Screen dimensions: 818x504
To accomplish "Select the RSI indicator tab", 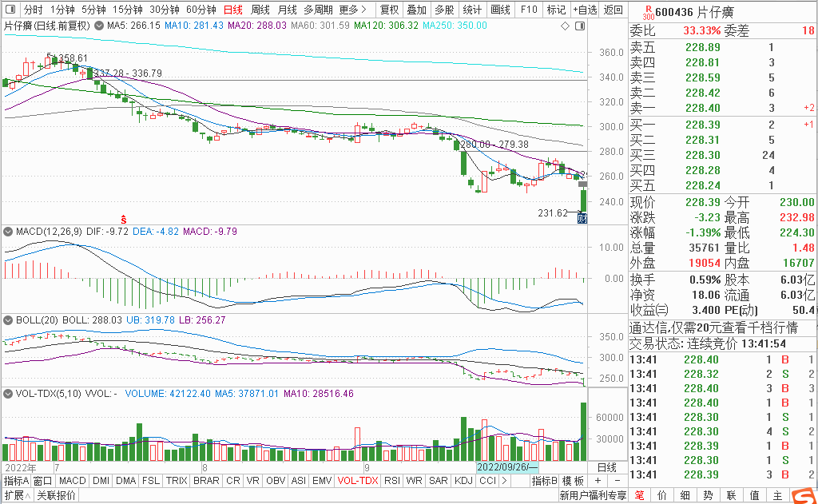I will 391,481.
